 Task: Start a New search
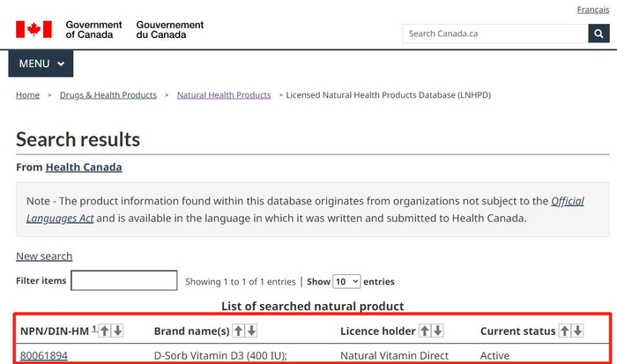(44, 256)
